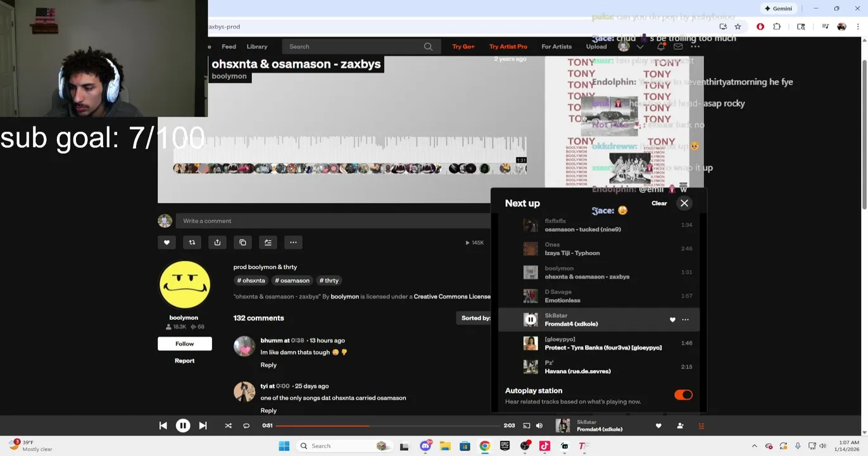Open Chrome extensions puzzle icon
The image size is (868, 456).
click(x=777, y=27)
